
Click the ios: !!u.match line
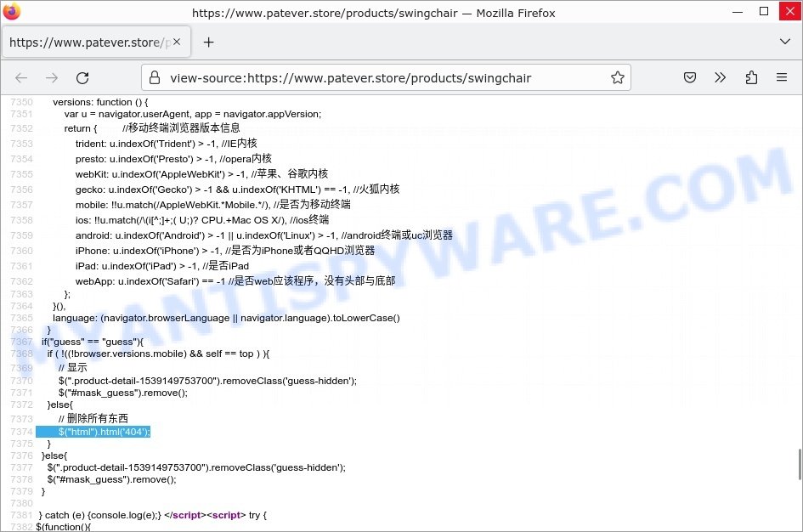tap(201, 220)
